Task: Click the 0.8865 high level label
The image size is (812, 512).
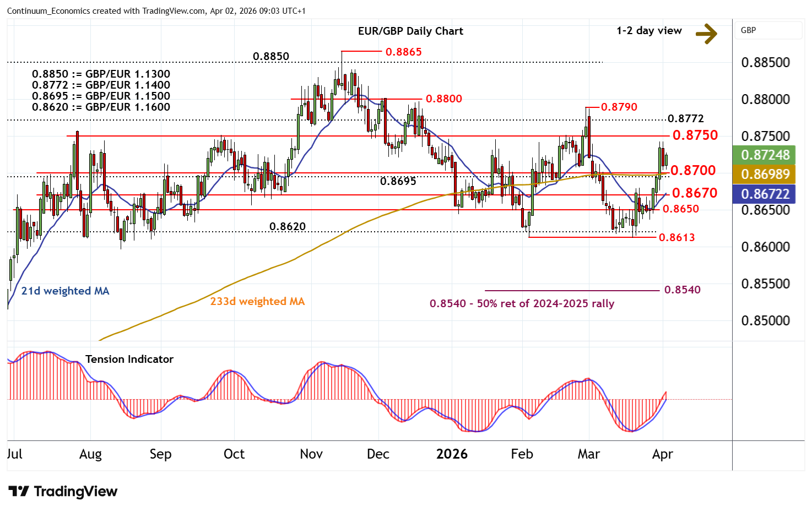Action: point(403,52)
